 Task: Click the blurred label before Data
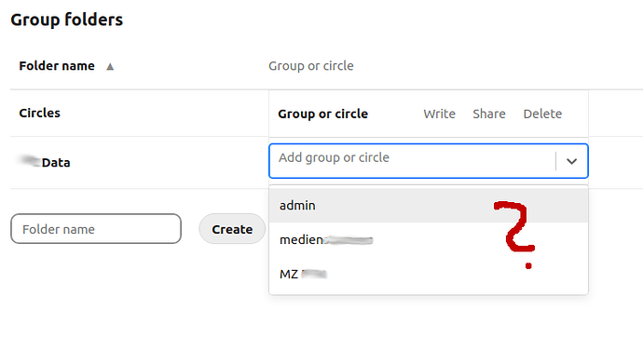[31, 161]
